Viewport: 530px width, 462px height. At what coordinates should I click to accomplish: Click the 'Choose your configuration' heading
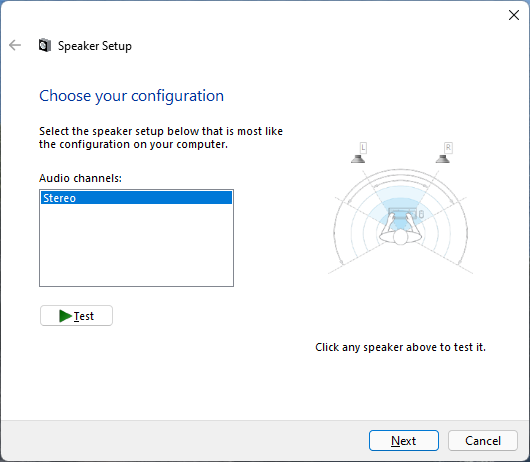coord(131,96)
